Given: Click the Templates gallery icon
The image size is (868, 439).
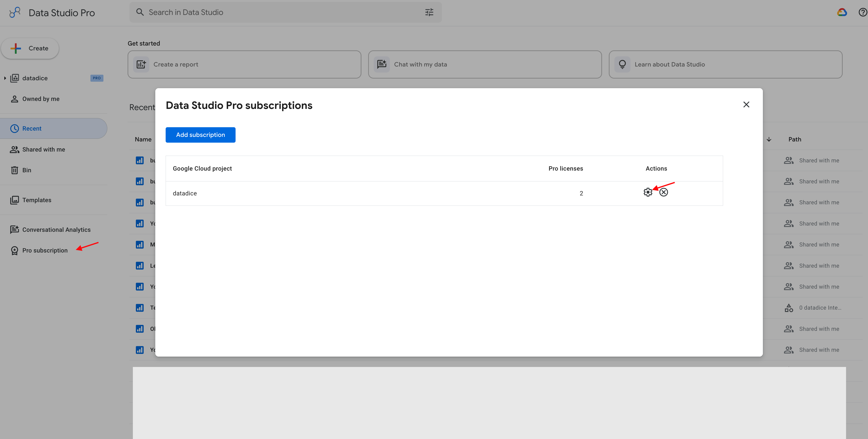Looking at the screenshot, I should coord(14,200).
